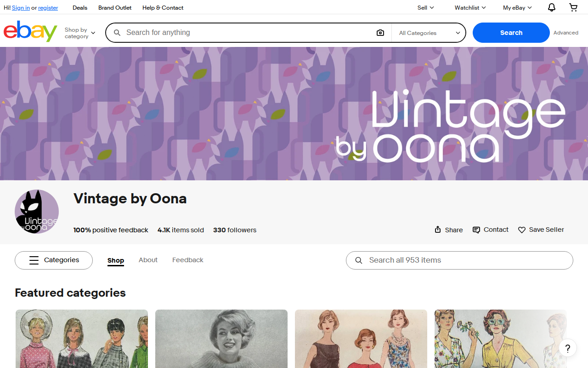Open the notifications bell
Viewport: 588px width, 368px height.
coord(552,7)
